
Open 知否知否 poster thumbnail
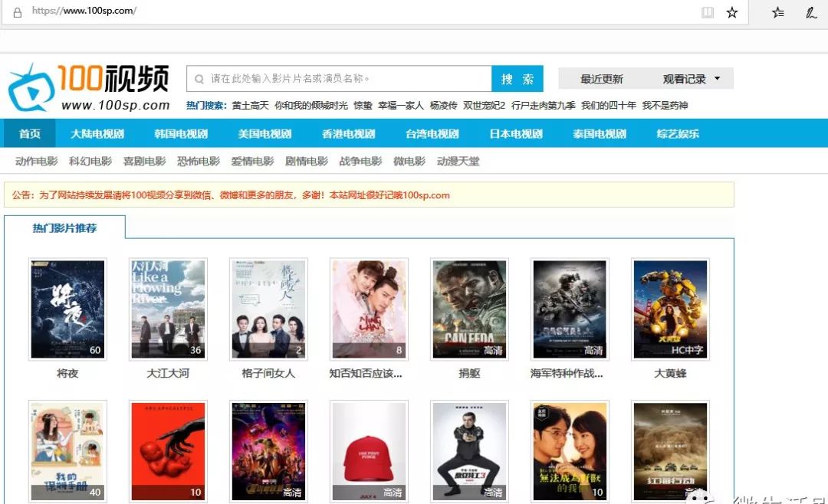(369, 309)
